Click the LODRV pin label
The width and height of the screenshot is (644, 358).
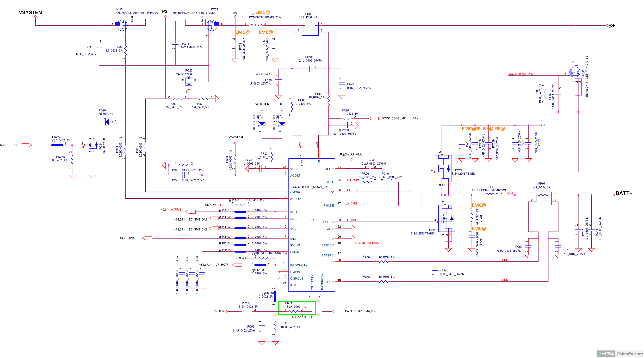[328, 222]
